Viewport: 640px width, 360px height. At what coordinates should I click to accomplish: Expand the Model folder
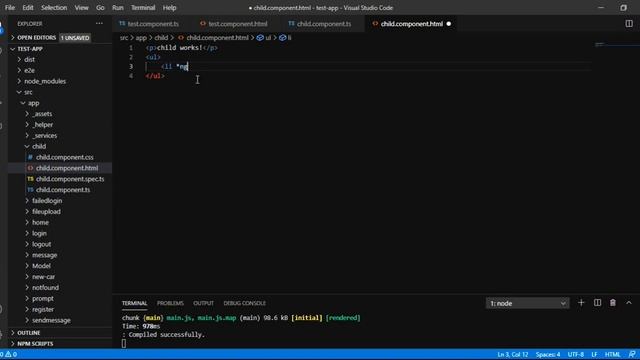(x=41, y=266)
